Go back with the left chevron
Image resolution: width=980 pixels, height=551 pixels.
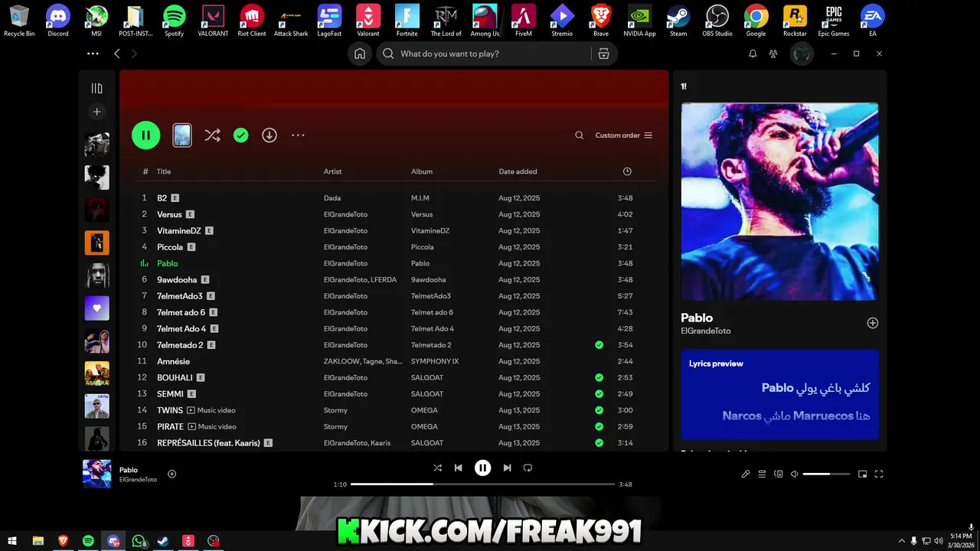[x=117, y=54]
